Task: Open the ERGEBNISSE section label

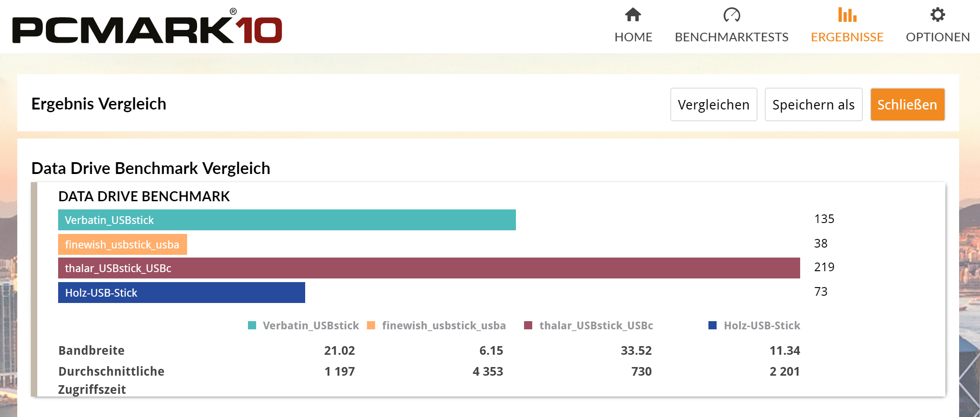Action: 847,37
